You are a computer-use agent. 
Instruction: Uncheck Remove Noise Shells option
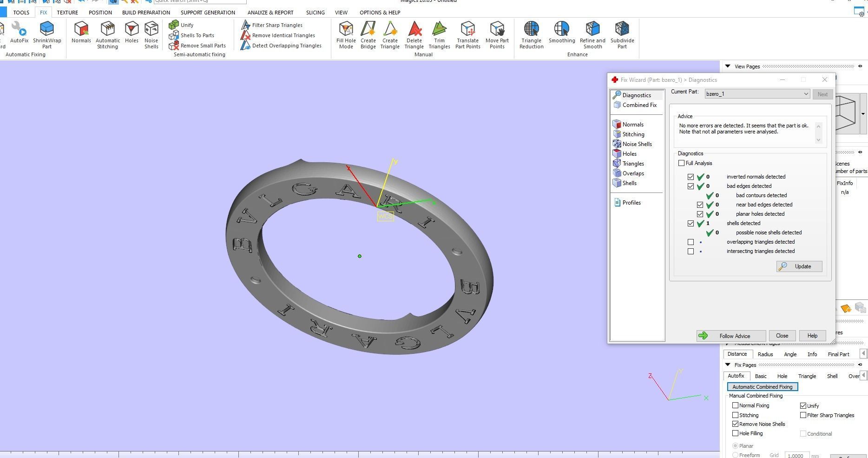tap(735, 424)
